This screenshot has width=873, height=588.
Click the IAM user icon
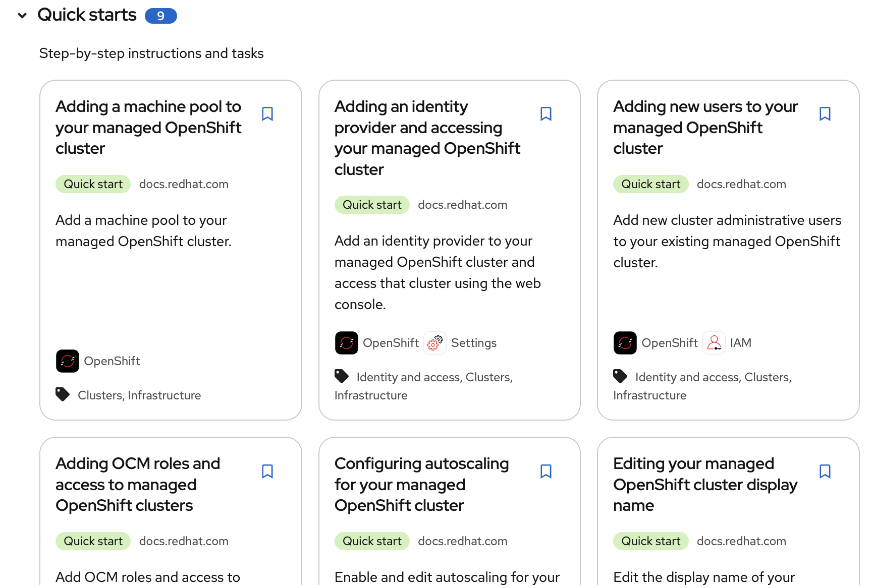click(x=714, y=343)
